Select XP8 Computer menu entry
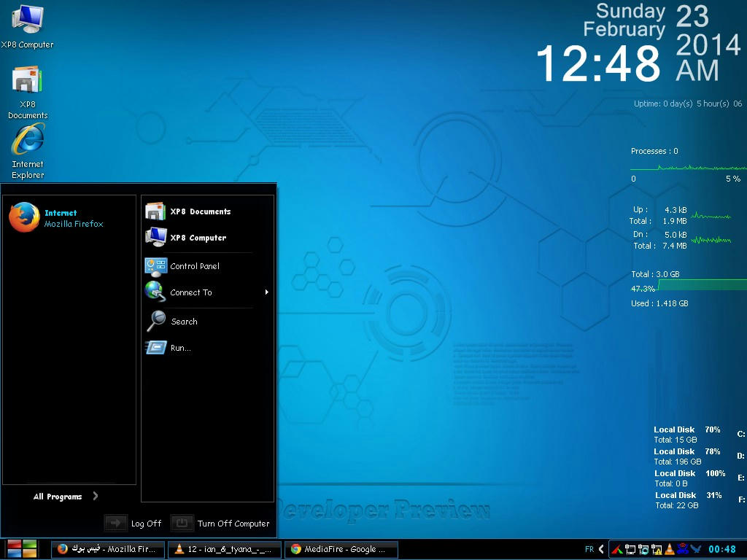 pyautogui.click(x=207, y=237)
